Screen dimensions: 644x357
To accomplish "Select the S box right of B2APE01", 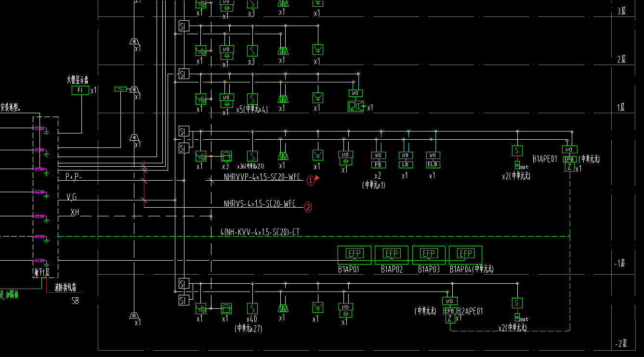I will click(517, 303).
